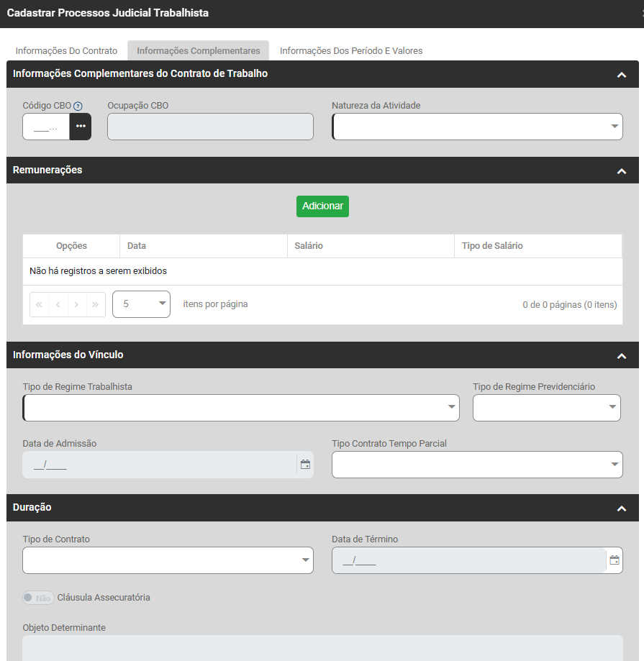Collapse the Remunerações section
This screenshot has width=644, height=661.
(x=622, y=171)
